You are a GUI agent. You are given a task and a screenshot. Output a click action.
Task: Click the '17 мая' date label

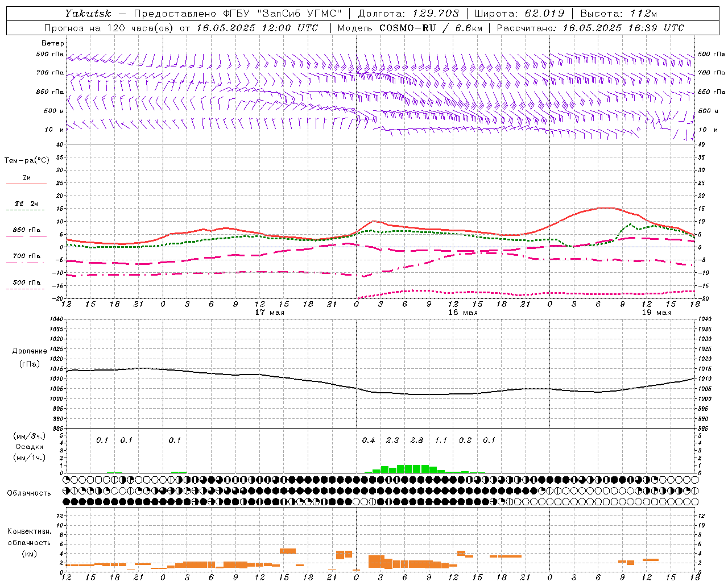270,313
